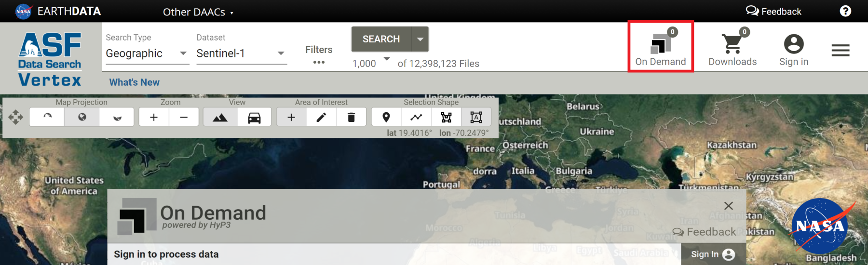Click the NASA Earthdata logo
868x265 pixels.
point(58,11)
